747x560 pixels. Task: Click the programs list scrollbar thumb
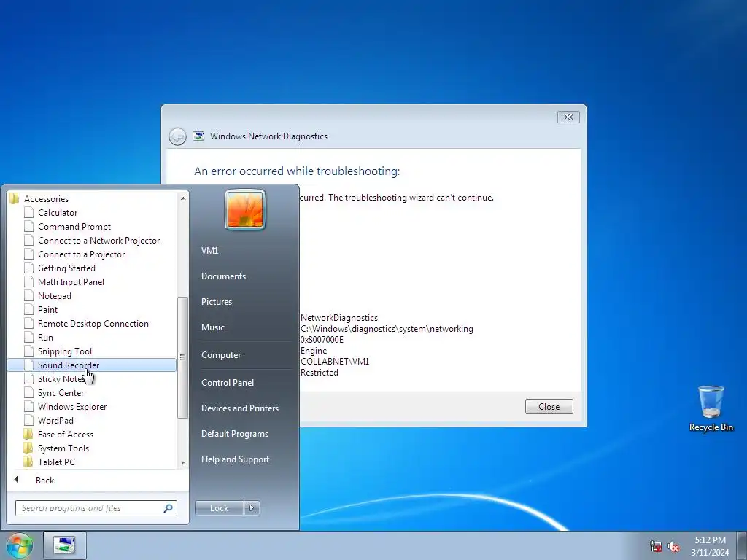coord(182,357)
